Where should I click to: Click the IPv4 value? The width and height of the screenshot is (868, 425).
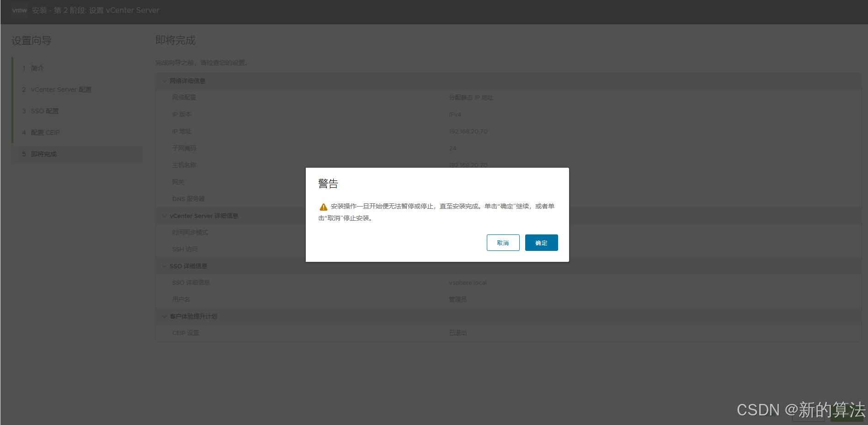455,115
